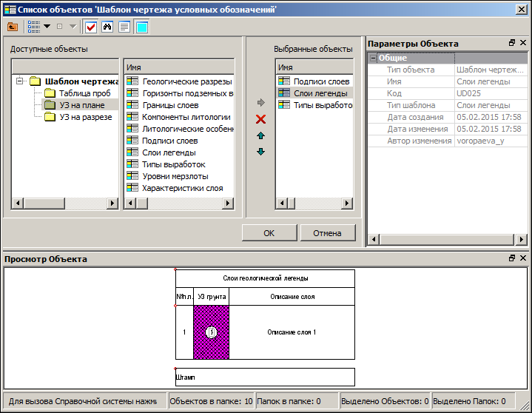Collapse the 'Общие' parameter group

373,58
